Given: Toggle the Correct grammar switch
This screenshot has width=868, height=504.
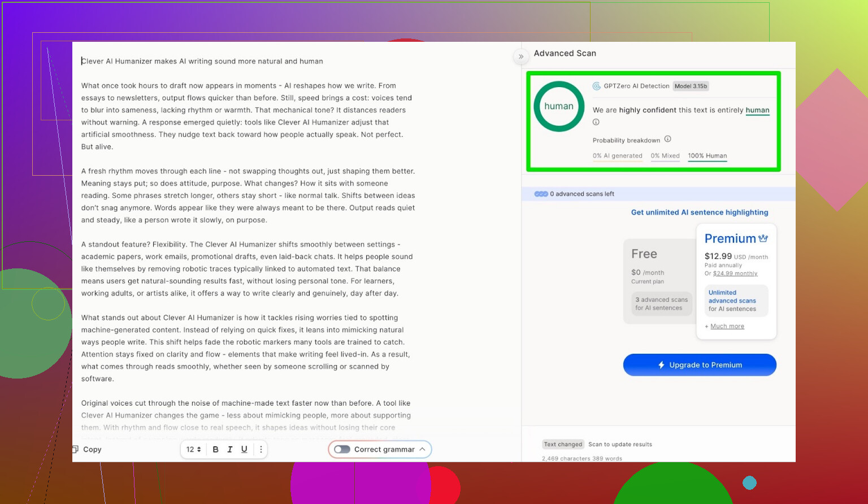Looking at the screenshot, I should [x=342, y=449].
